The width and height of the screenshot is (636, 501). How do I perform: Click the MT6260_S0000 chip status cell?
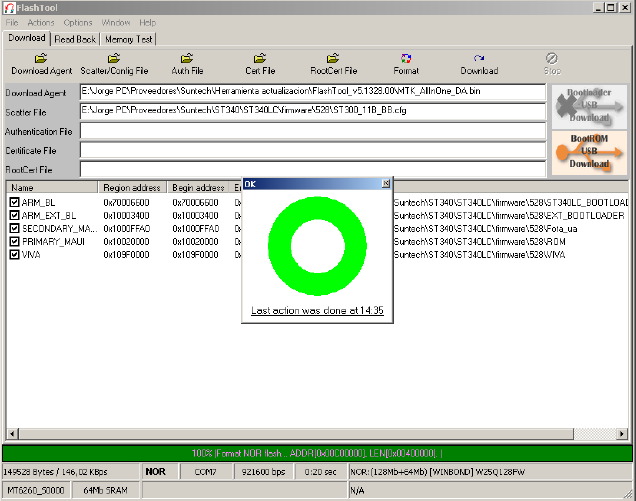pyautogui.click(x=36, y=490)
